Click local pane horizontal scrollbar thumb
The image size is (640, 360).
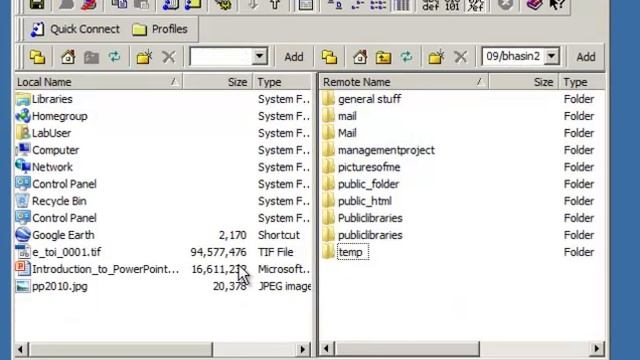[x=121, y=349]
